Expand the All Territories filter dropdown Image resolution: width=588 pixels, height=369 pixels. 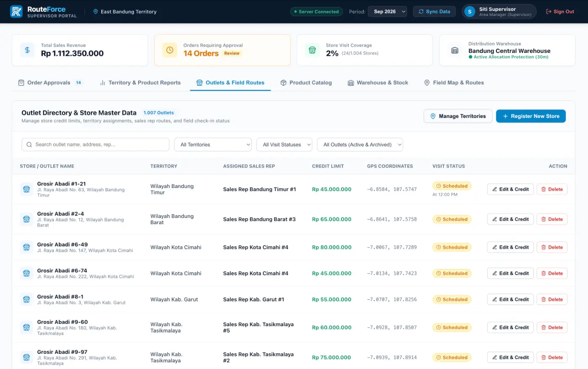click(213, 144)
